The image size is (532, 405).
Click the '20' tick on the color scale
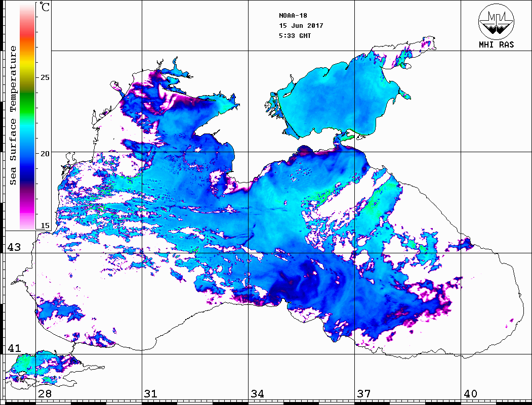[45, 154]
